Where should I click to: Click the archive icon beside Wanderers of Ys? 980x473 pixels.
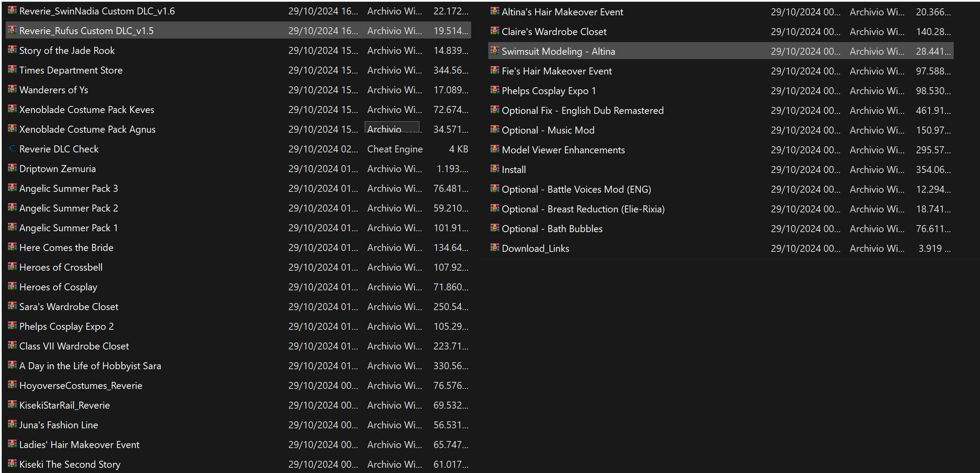(x=12, y=89)
